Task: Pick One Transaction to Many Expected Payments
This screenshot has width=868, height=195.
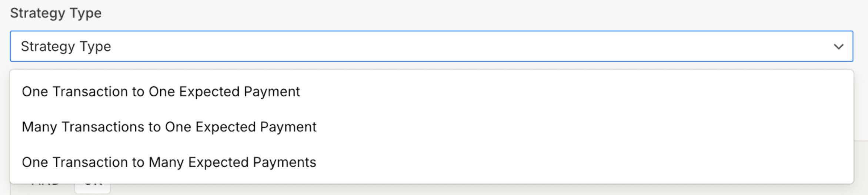Action: click(169, 162)
